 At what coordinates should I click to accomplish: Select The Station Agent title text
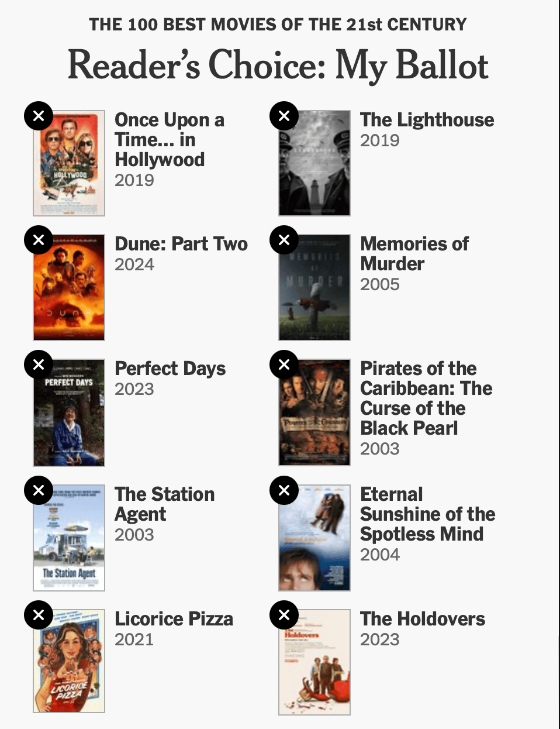click(165, 504)
